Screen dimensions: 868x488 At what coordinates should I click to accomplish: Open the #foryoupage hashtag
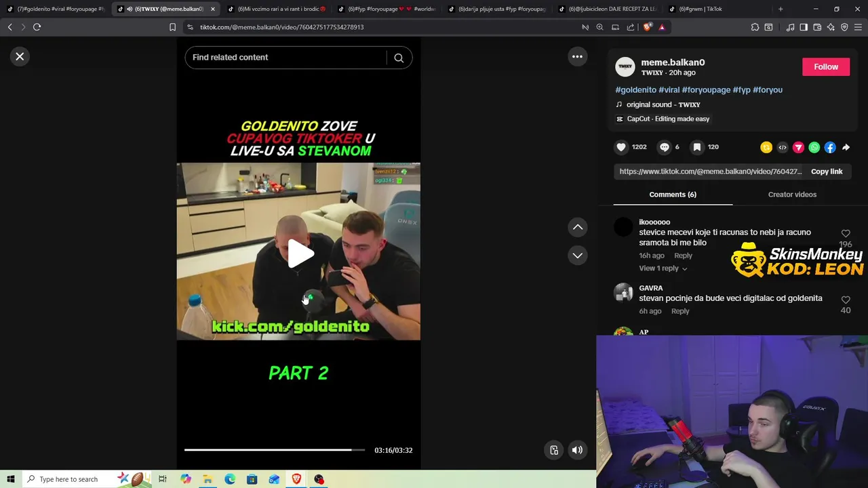706,89
